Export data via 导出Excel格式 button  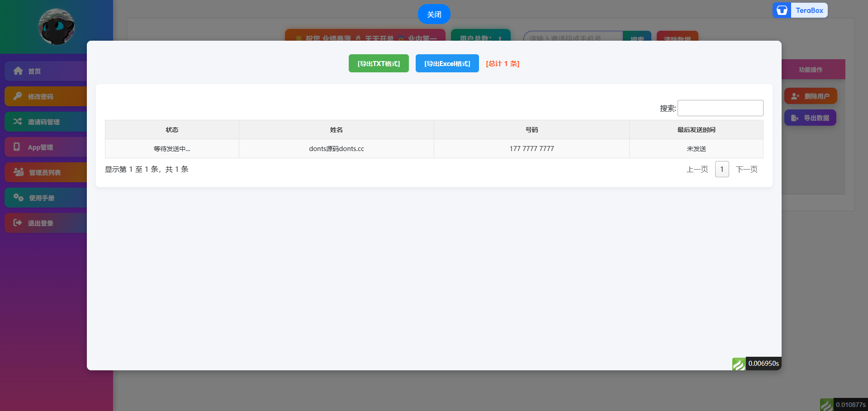pos(447,64)
